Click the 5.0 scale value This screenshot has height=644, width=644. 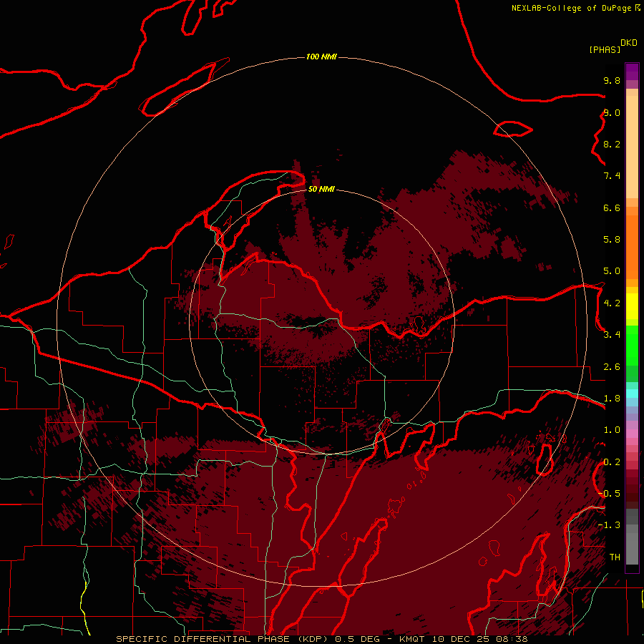pyautogui.click(x=612, y=271)
